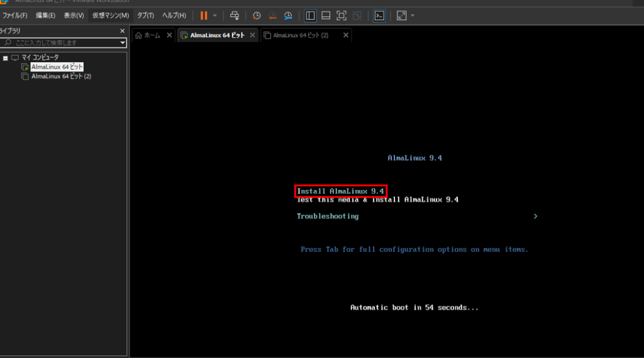Image resolution: width=644 pixels, height=358 pixels.
Task: Open the snapshot manager wrench-clock icon
Action: coord(288,15)
